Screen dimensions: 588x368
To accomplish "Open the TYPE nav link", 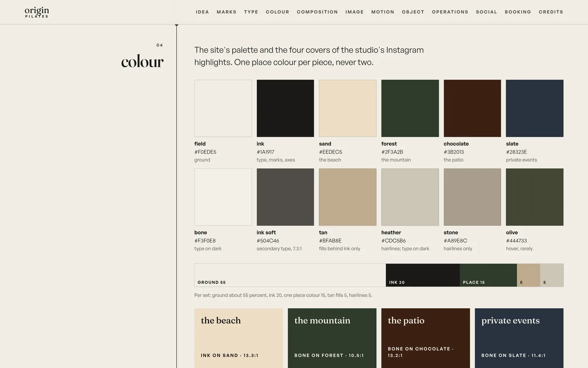I will (251, 12).
